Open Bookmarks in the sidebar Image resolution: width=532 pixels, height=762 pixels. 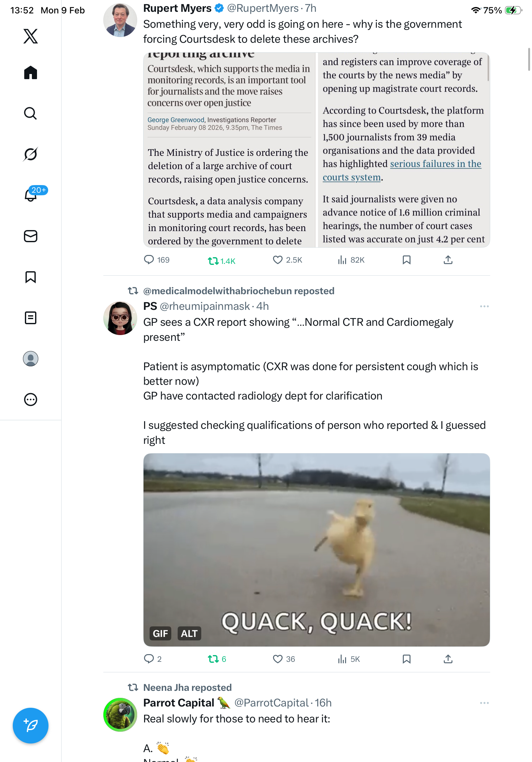pos(31,277)
